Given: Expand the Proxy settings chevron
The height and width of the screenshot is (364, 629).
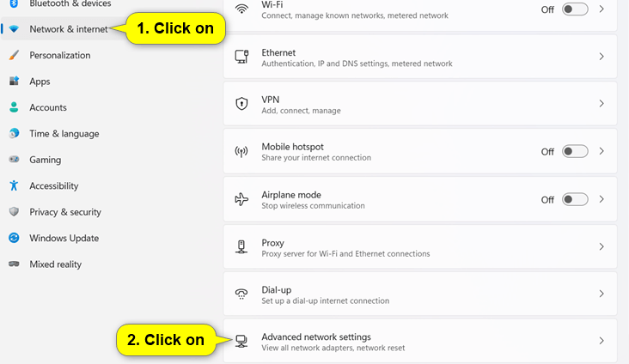Looking at the screenshot, I should (x=602, y=247).
